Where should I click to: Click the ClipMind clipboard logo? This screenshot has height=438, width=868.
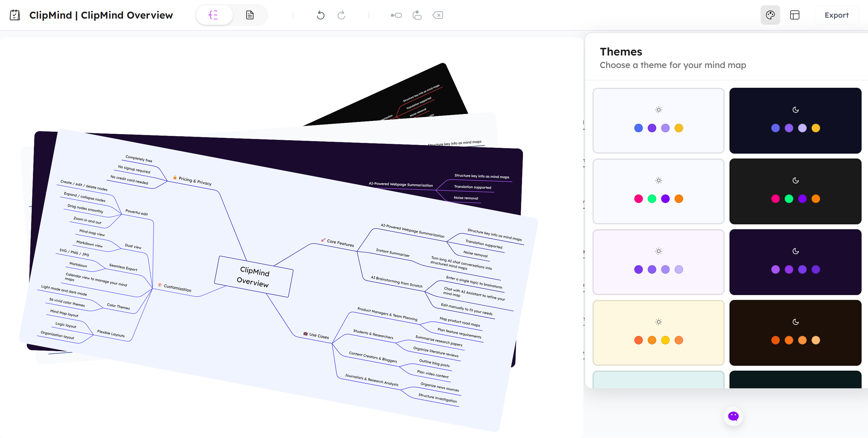click(14, 15)
